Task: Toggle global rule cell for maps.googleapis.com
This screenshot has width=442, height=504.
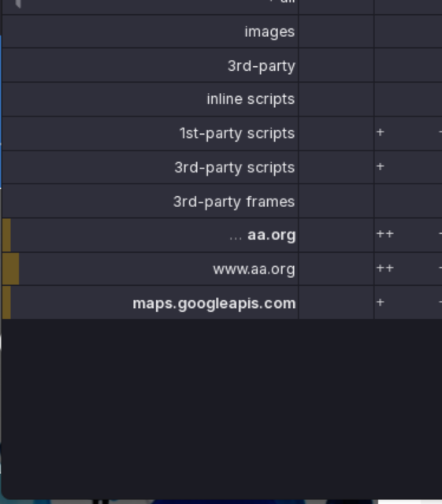Action: pos(336,302)
